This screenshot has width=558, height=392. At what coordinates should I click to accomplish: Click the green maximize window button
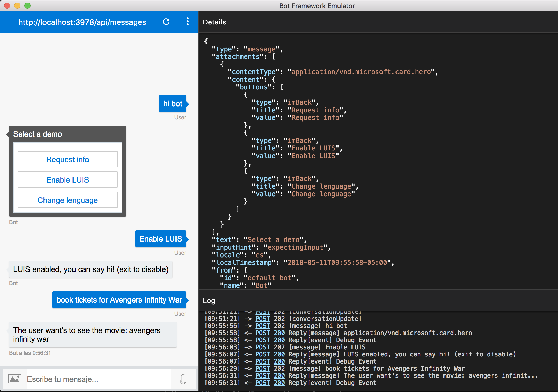point(27,6)
